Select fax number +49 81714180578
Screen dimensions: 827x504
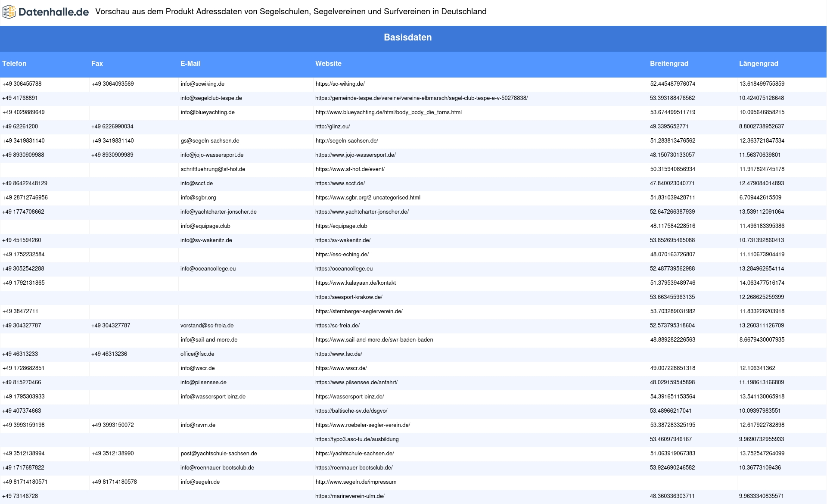(x=114, y=482)
